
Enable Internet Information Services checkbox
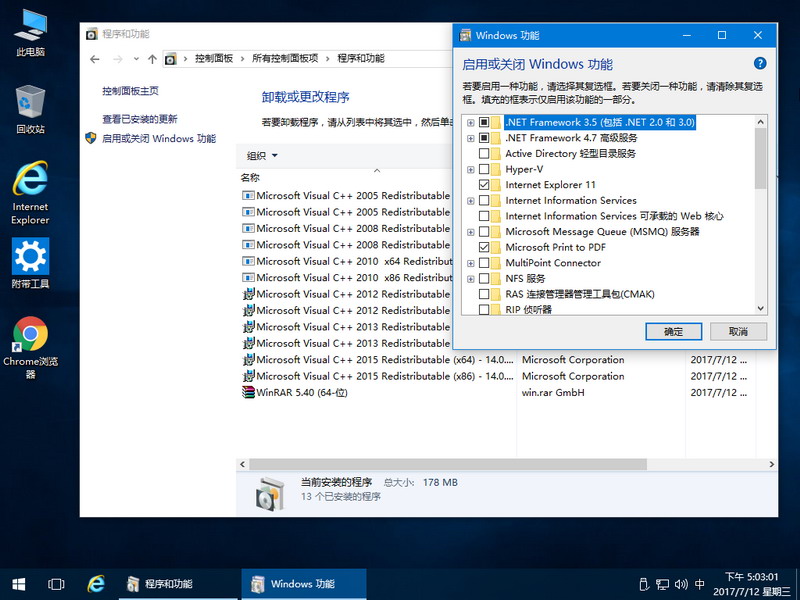tap(484, 201)
